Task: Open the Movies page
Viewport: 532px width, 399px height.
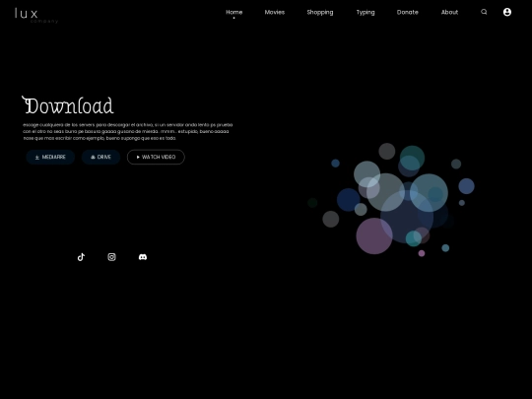Action: [275, 12]
